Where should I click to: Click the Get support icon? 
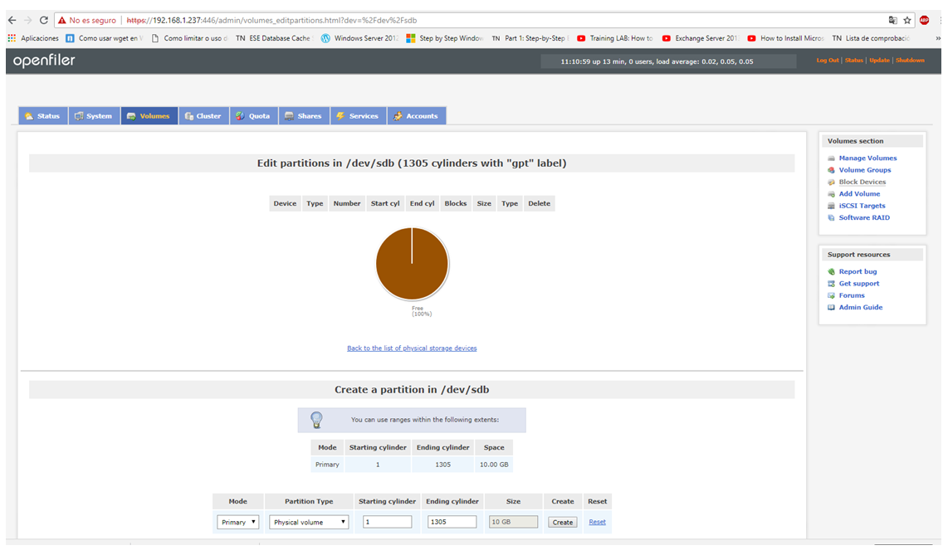(831, 284)
